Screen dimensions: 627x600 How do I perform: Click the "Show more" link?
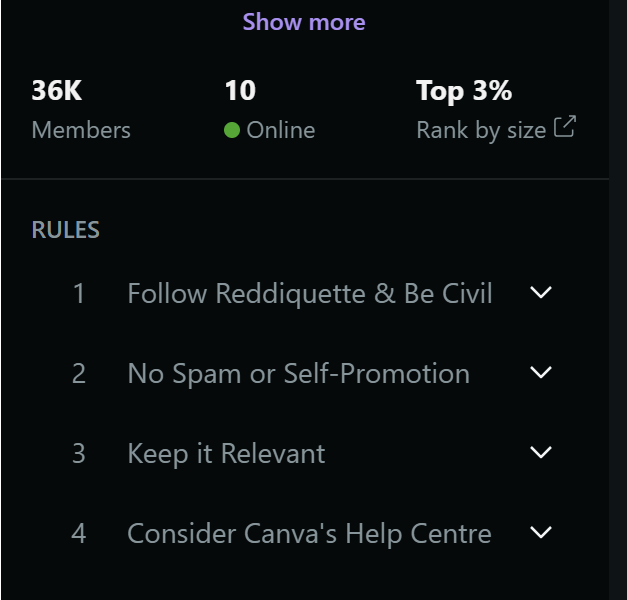pyautogui.click(x=304, y=22)
